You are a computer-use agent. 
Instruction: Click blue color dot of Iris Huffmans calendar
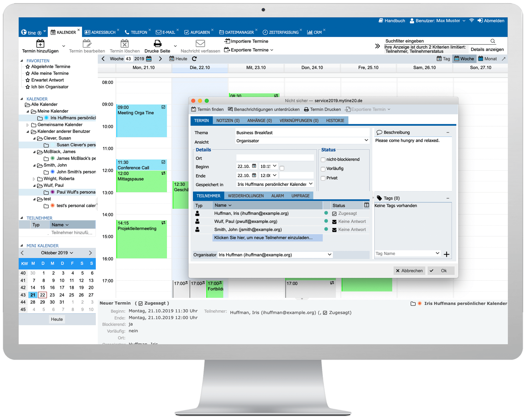(x=47, y=118)
